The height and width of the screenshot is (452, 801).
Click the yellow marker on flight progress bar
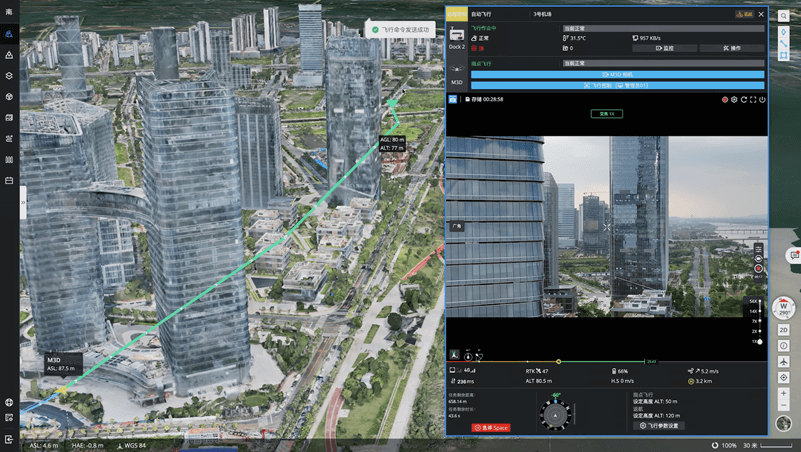point(558,361)
